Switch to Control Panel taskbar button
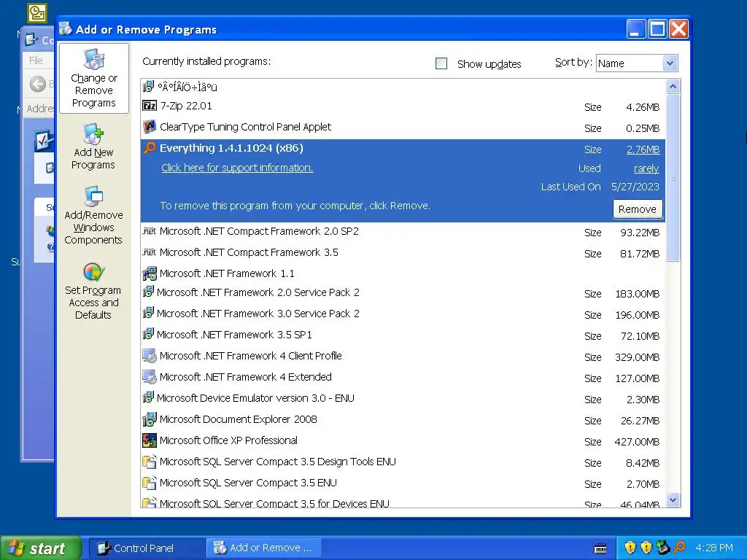The height and width of the screenshot is (560, 747). (147, 548)
